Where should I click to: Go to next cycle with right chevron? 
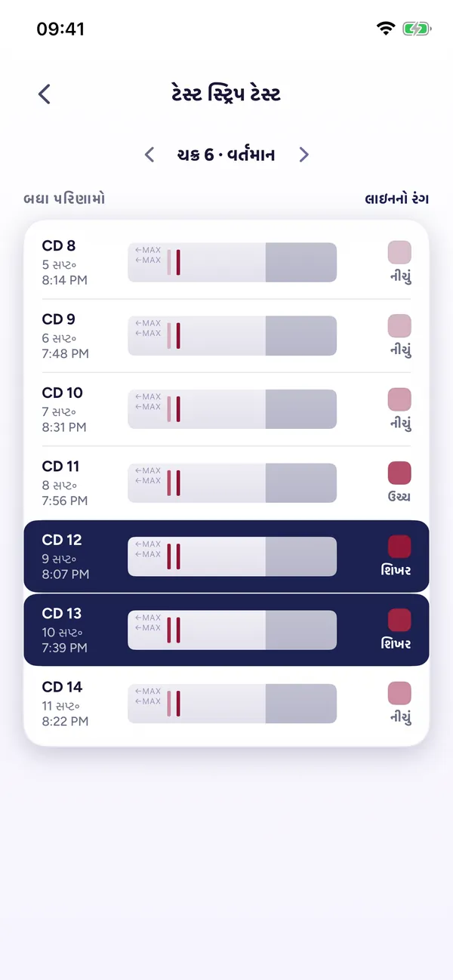coord(304,155)
